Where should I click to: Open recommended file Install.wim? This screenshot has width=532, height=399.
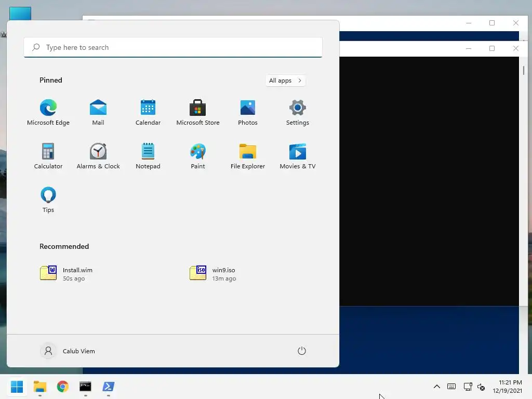[x=66, y=273]
